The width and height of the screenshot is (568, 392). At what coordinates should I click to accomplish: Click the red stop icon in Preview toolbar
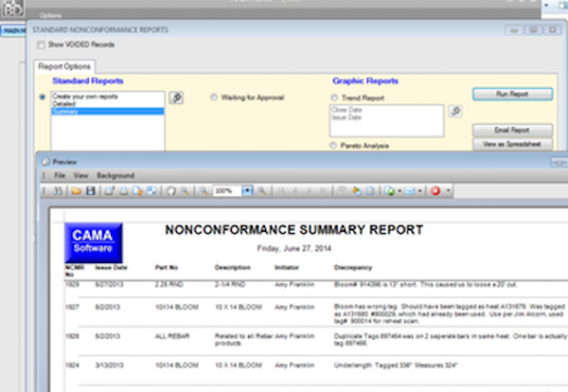(435, 191)
